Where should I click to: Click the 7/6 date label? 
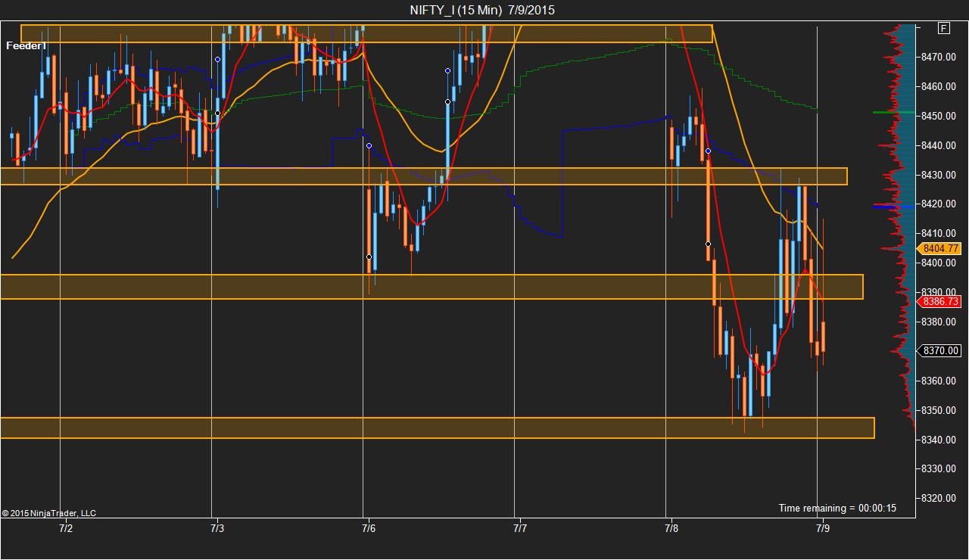coord(368,527)
